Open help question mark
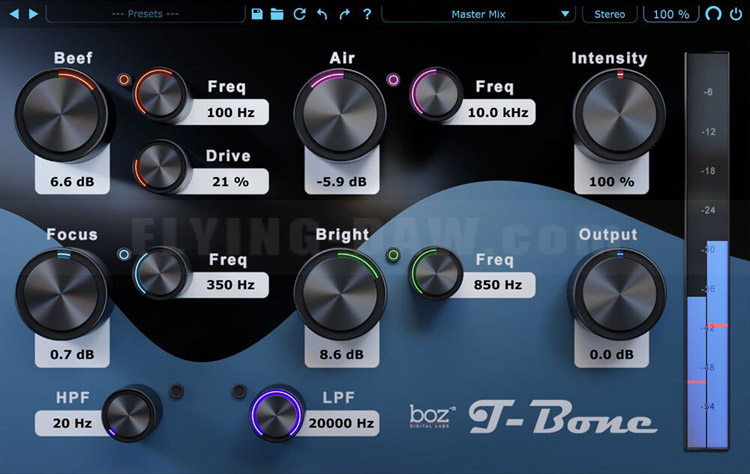This screenshot has height=474, width=750. [x=367, y=14]
